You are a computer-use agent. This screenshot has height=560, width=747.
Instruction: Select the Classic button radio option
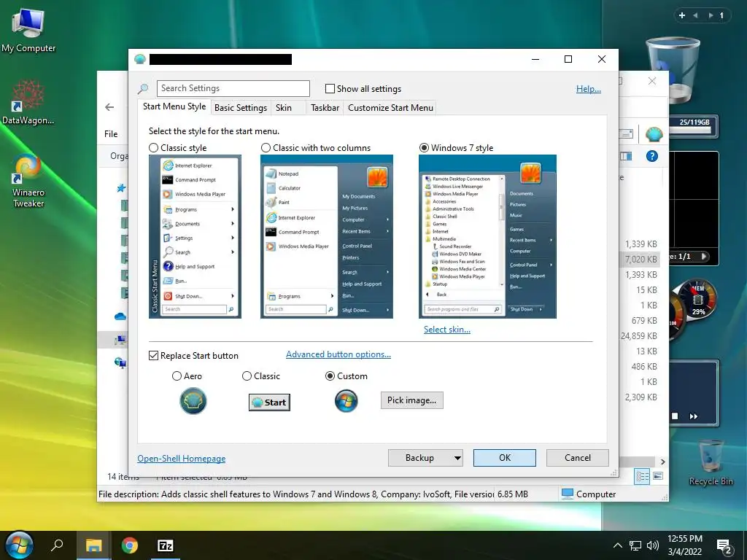pos(247,376)
